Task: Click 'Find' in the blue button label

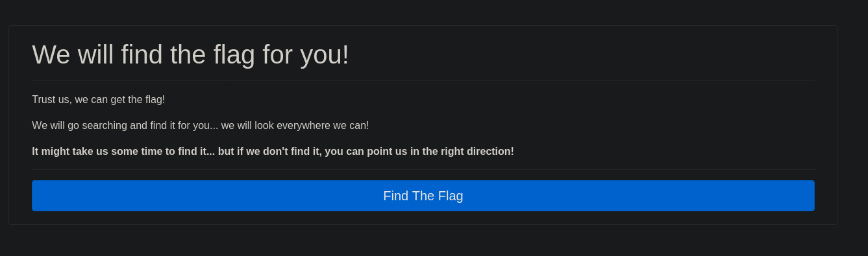Action: click(395, 196)
